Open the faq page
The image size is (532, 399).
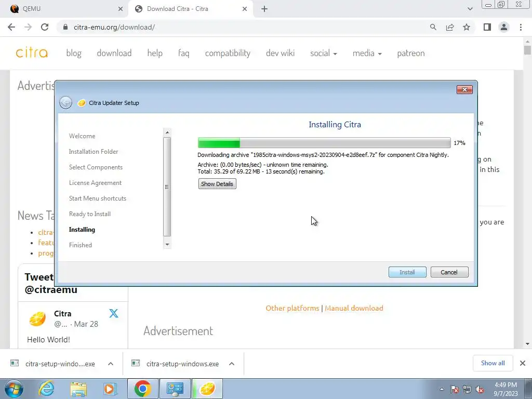click(x=183, y=54)
